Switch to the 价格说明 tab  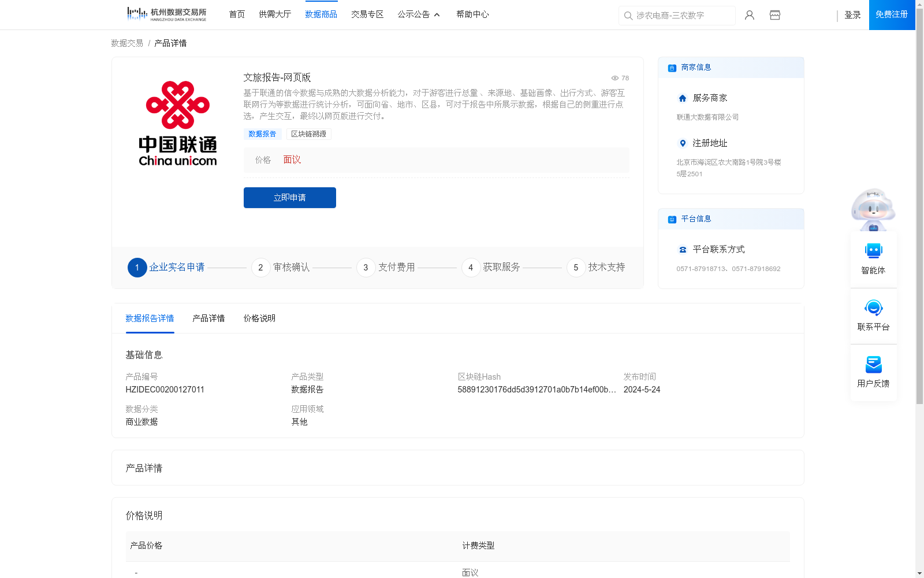point(259,318)
